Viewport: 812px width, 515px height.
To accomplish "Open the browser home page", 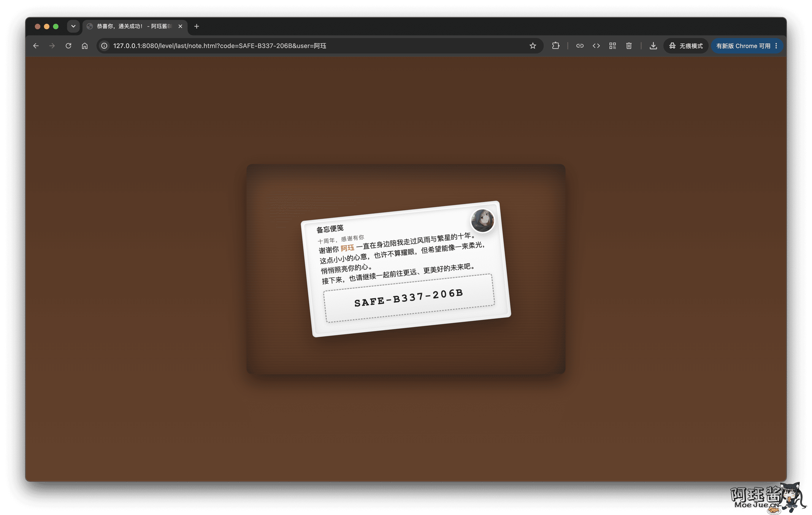I will point(85,45).
